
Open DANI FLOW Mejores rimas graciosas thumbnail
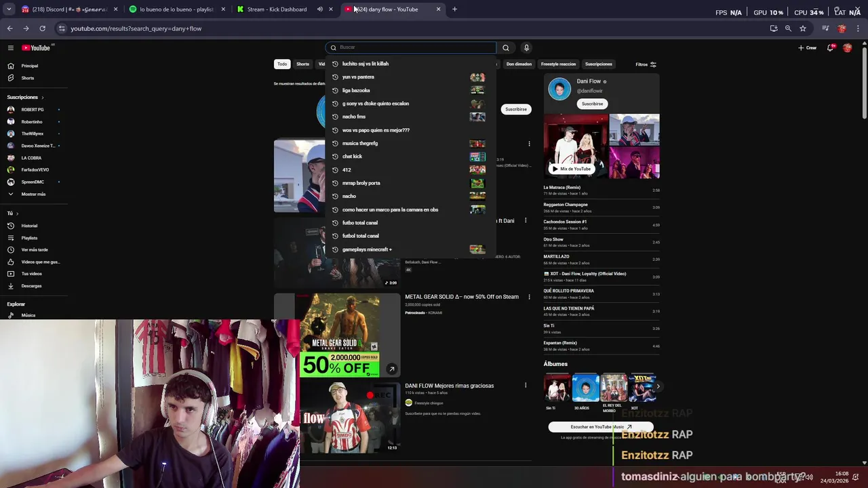click(350, 417)
